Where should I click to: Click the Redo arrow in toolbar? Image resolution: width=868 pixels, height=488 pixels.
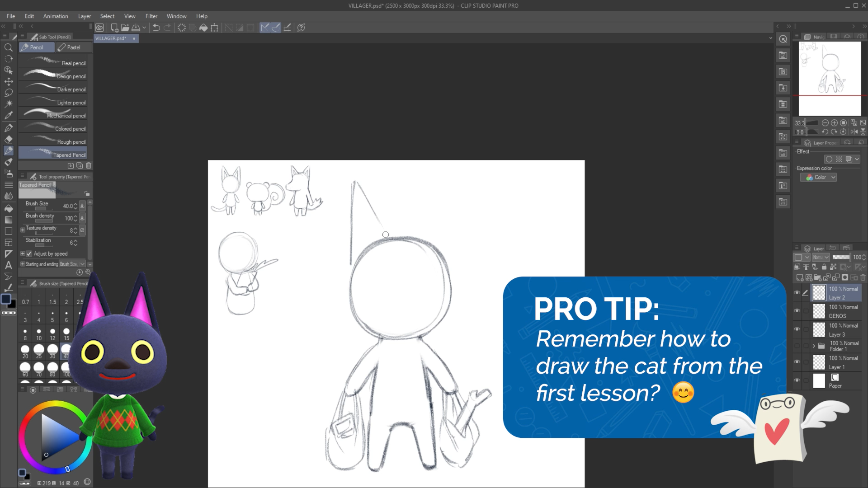pos(167,28)
